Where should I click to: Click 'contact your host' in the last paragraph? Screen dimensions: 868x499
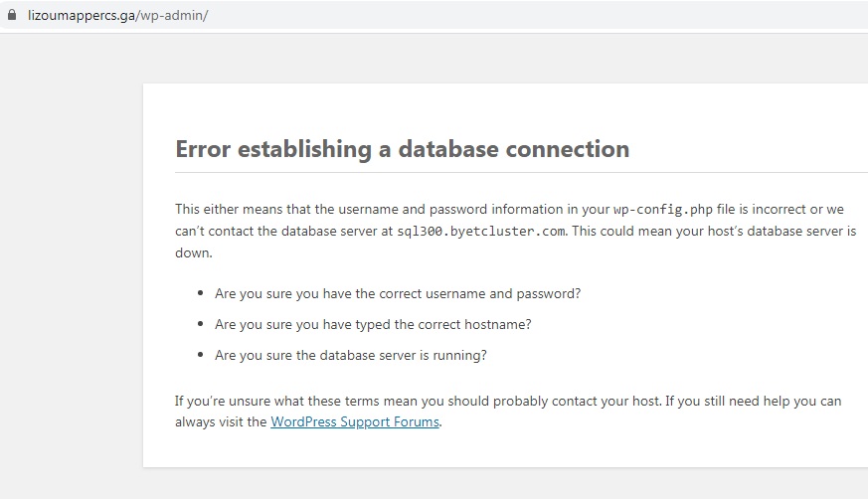tap(606, 401)
